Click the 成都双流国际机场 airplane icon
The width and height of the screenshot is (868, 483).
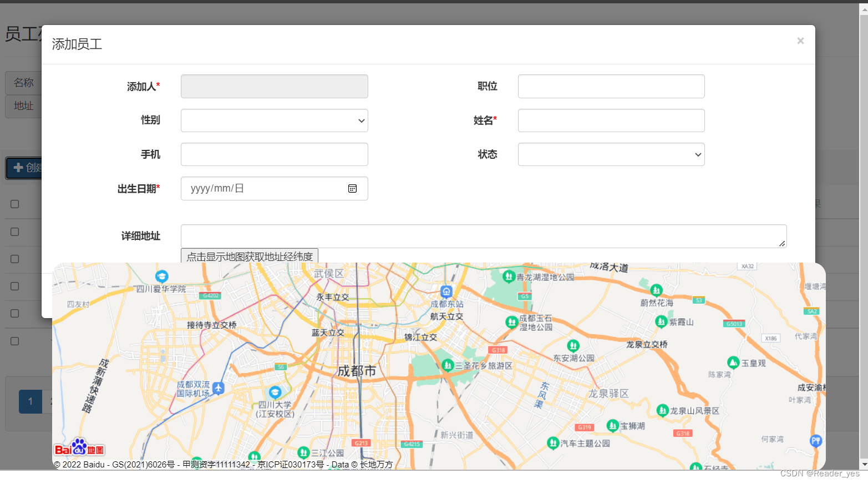pos(219,388)
